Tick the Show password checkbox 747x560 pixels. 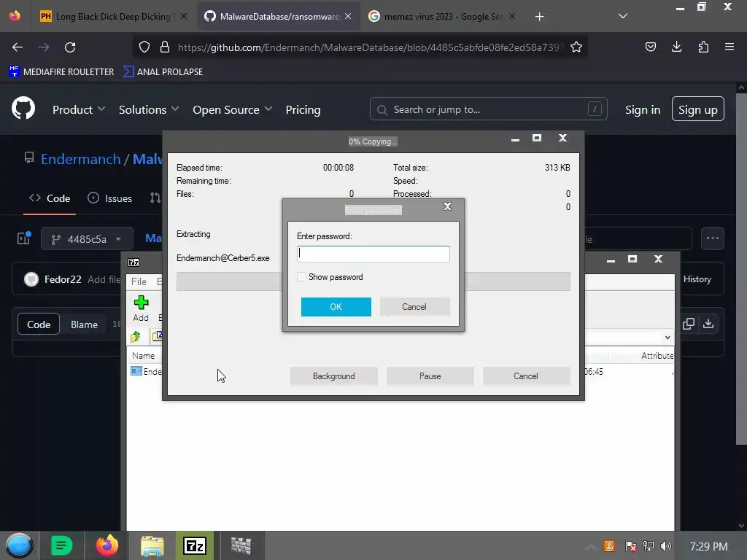tap(301, 276)
